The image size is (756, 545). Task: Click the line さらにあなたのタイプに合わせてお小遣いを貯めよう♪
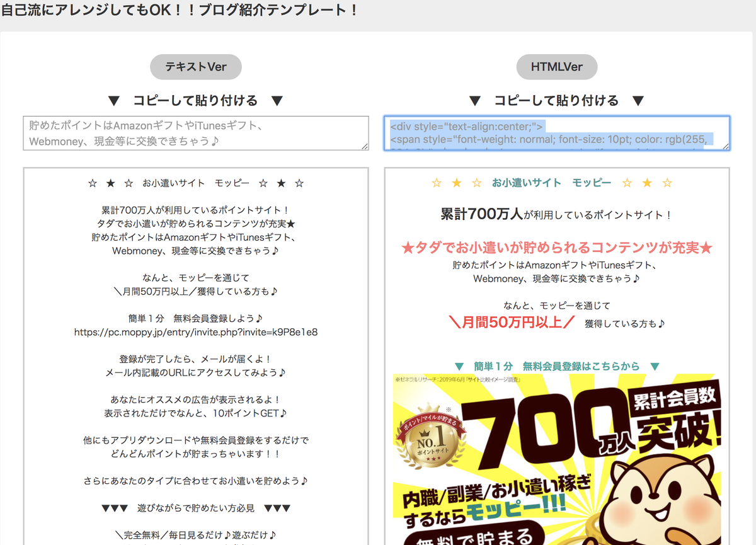click(196, 481)
